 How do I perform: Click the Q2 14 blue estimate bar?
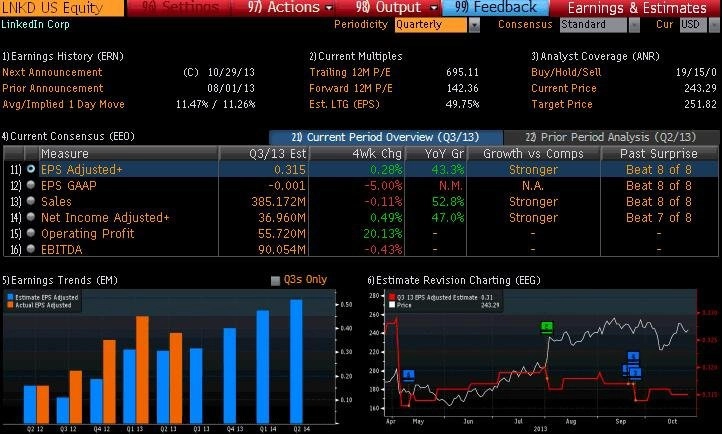296,362
